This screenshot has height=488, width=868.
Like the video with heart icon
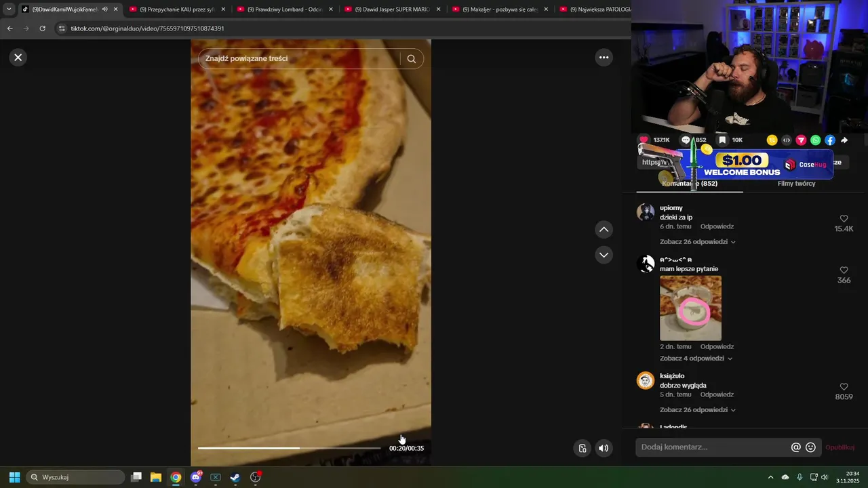point(644,140)
